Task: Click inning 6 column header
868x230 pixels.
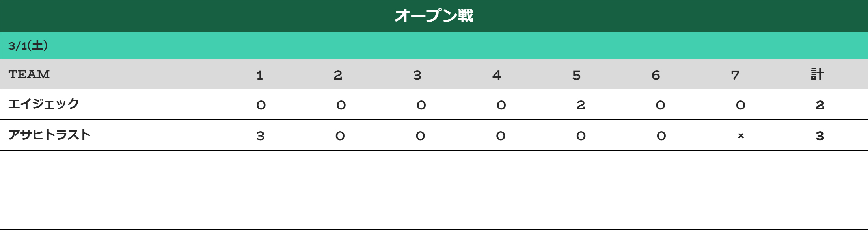Action: point(656,75)
